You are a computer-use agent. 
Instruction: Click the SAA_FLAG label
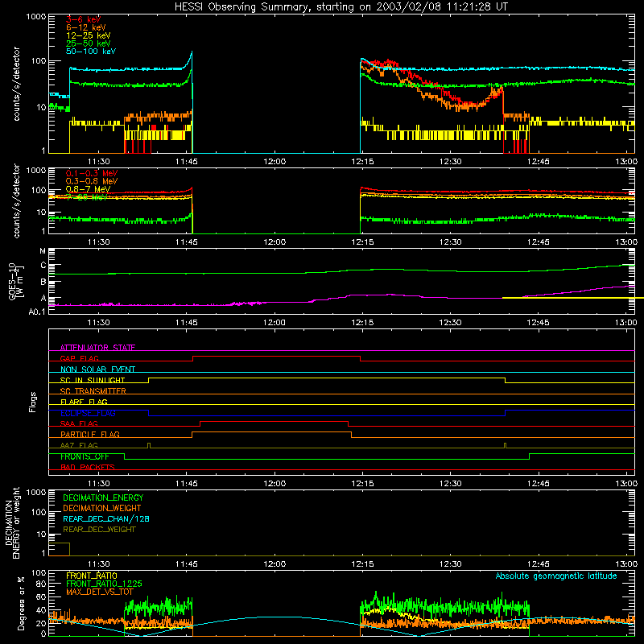79,423
